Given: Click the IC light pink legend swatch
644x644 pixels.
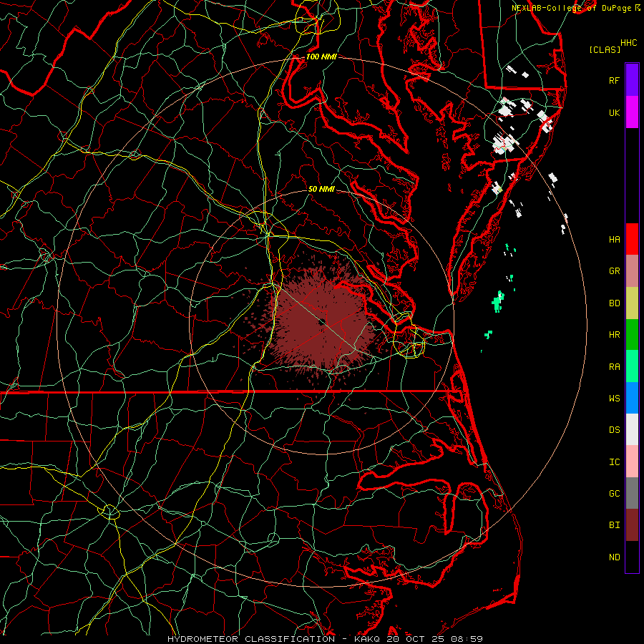Looking at the screenshot, I should tap(632, 462).
